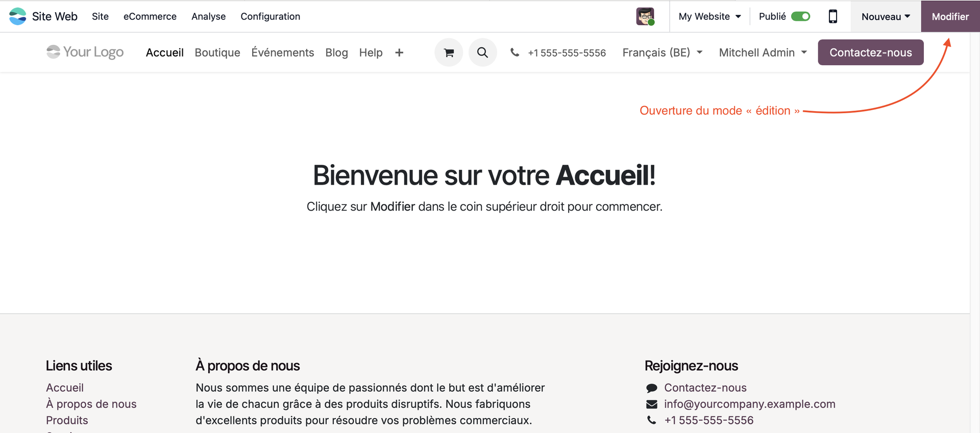Expand the My Website dropdown

point(709,16)
